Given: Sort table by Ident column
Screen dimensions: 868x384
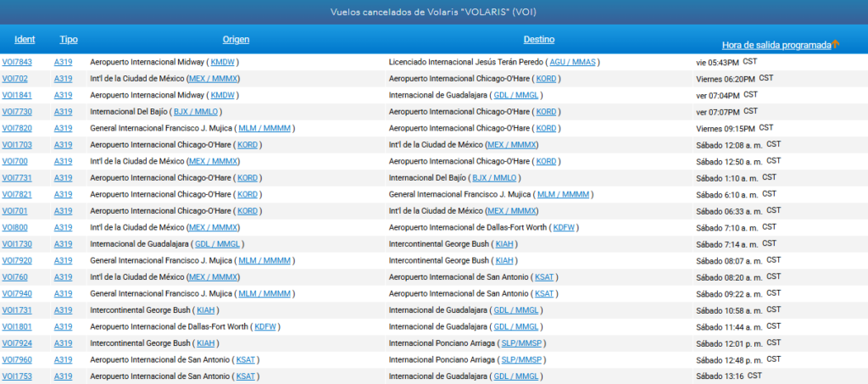Looking at the screenshot, I should click(x=25, y=39).
